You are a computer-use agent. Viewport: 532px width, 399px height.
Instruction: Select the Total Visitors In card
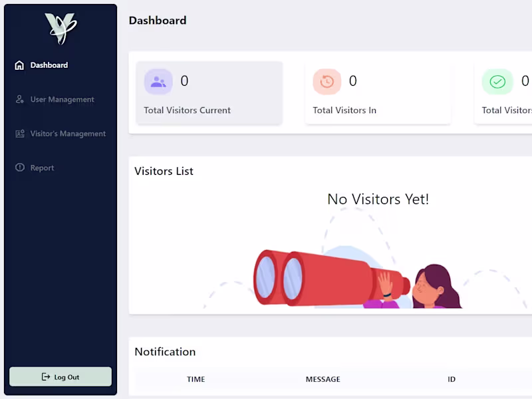(x=378, y=93)
